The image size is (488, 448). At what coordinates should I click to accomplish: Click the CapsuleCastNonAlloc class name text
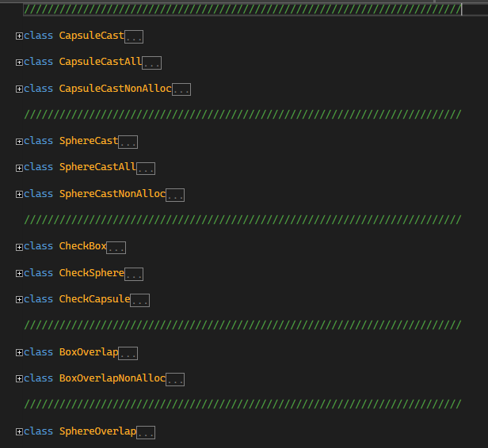[x=115, y=89]
